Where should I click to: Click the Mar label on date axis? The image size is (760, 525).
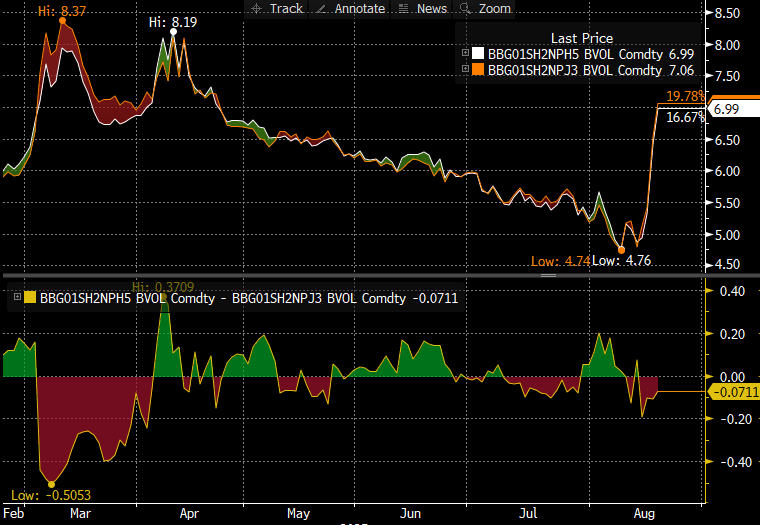coord(80,513)
